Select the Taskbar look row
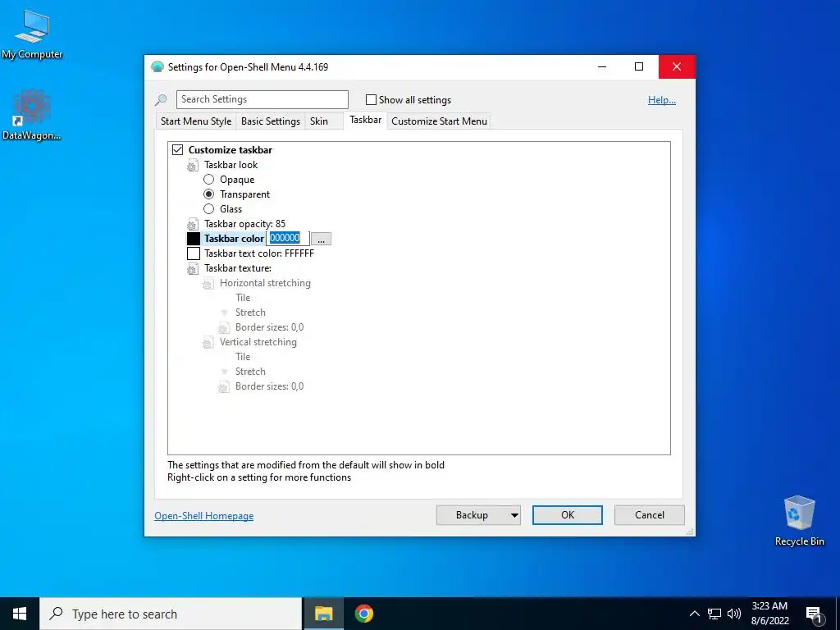Viewport: 840px width, 630px height. coord(231,165)
